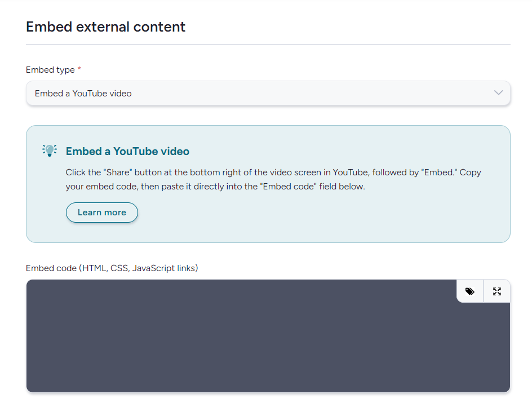Click the word "YouTube" in tip instructions
The width and height of the screenshot is (532, 416).
(351, 172)
